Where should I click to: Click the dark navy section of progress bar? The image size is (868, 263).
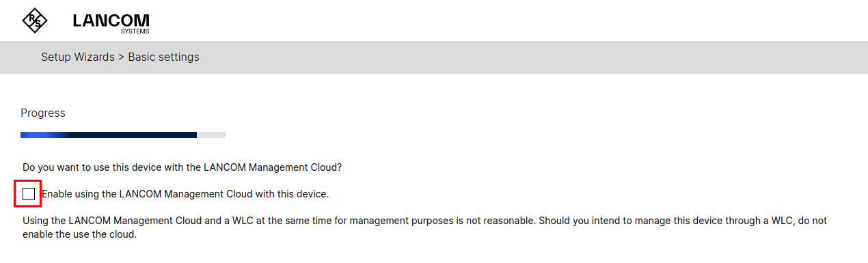133,135
